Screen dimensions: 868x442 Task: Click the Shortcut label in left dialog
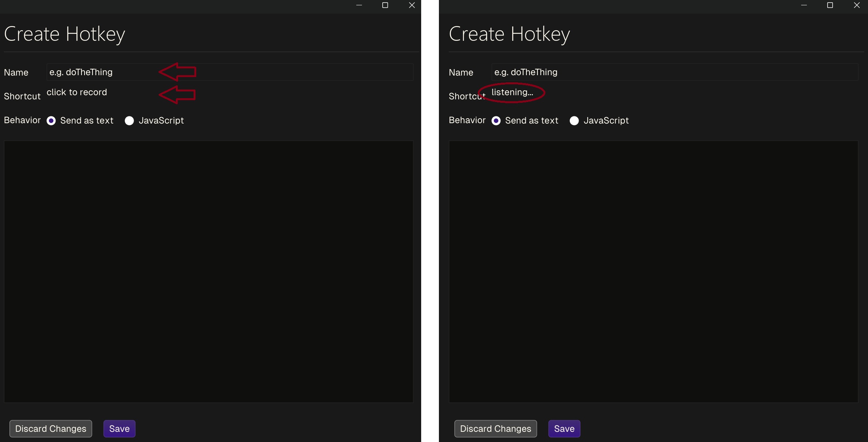[x=22, y=96]
